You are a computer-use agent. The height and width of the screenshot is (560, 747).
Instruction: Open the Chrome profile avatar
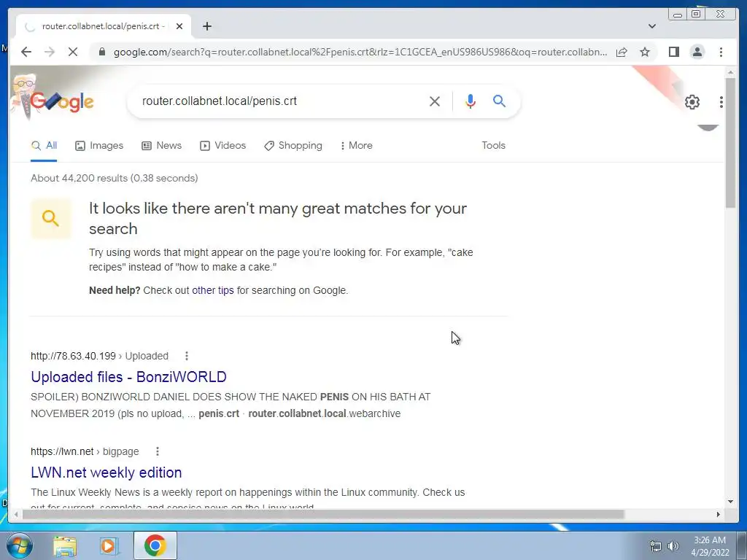[697, 52]
